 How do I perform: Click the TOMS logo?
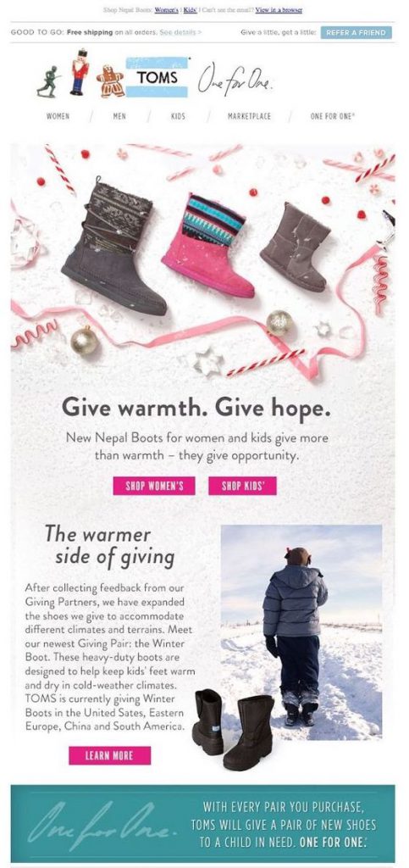point(157,77)
